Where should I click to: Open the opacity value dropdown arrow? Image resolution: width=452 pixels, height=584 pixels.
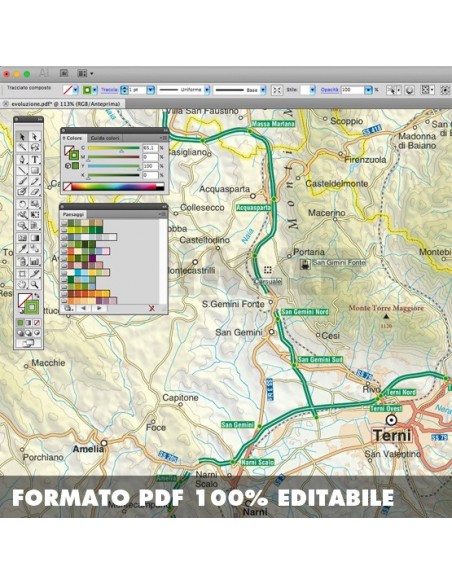(x=368, y=90)
